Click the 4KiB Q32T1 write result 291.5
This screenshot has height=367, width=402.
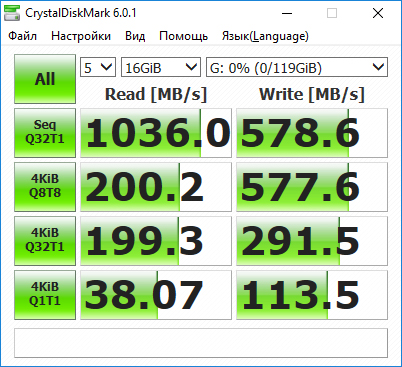312,241
